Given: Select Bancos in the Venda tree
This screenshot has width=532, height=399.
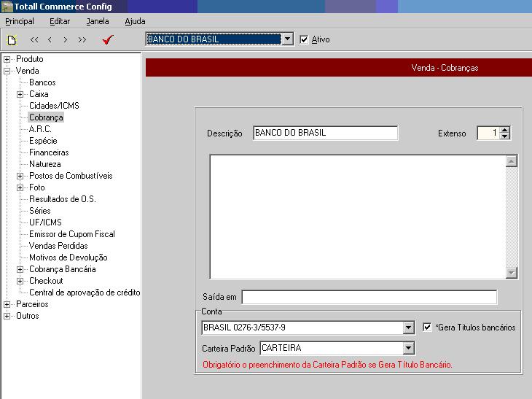Looking at the screenshot, I should point(42,82).
